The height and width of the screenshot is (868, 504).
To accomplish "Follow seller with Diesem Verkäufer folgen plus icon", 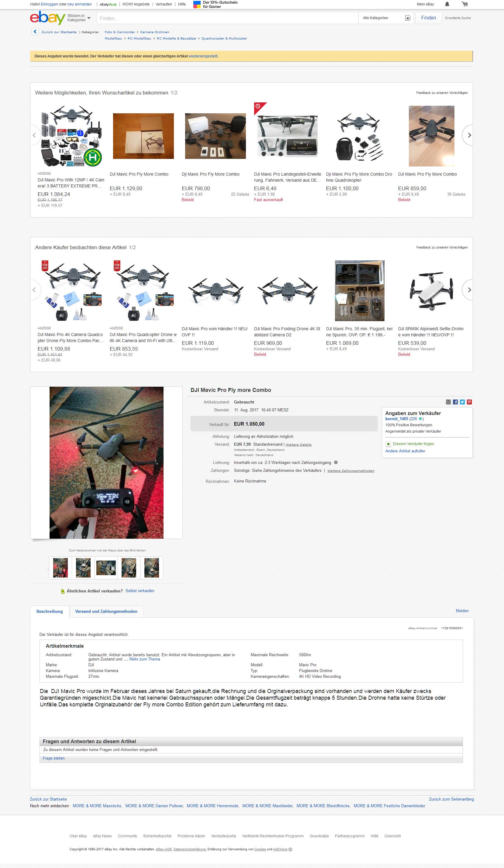I will click(x=388, y=444).
